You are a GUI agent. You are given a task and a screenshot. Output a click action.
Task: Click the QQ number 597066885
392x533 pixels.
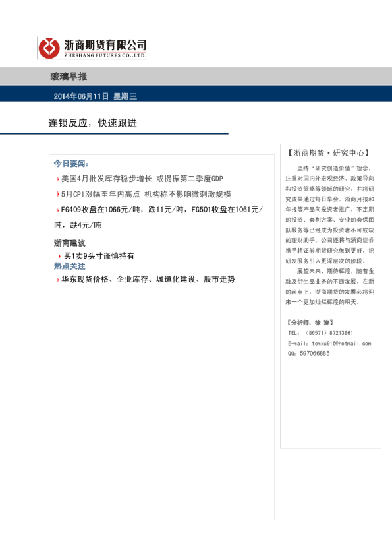(315, 353)
